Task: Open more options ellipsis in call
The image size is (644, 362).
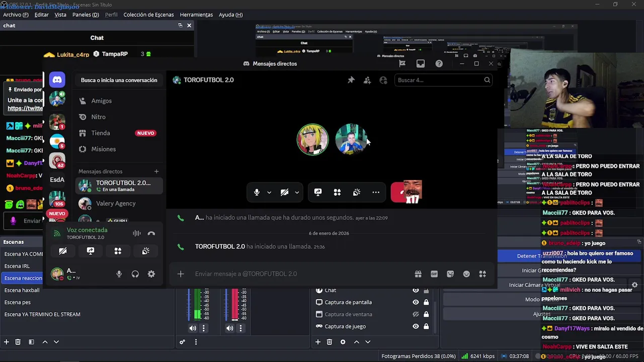Action: pyautogui.click(x=376, y=192)
